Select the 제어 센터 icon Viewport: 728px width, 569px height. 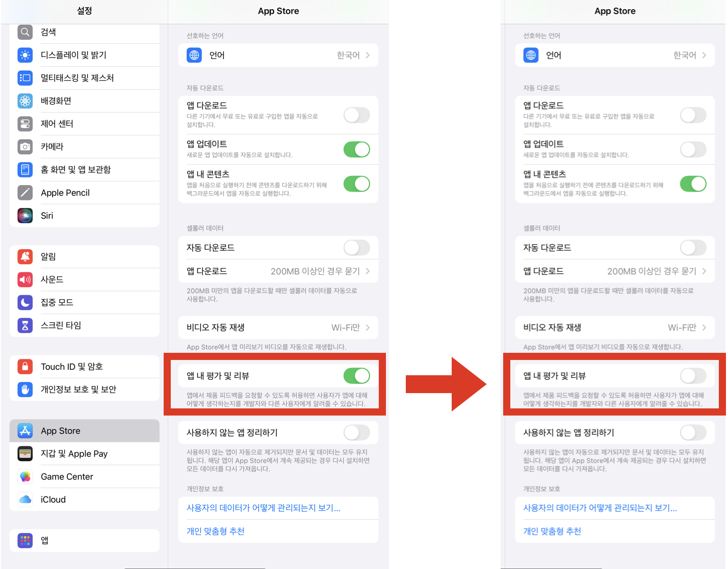tap(25, 124)
